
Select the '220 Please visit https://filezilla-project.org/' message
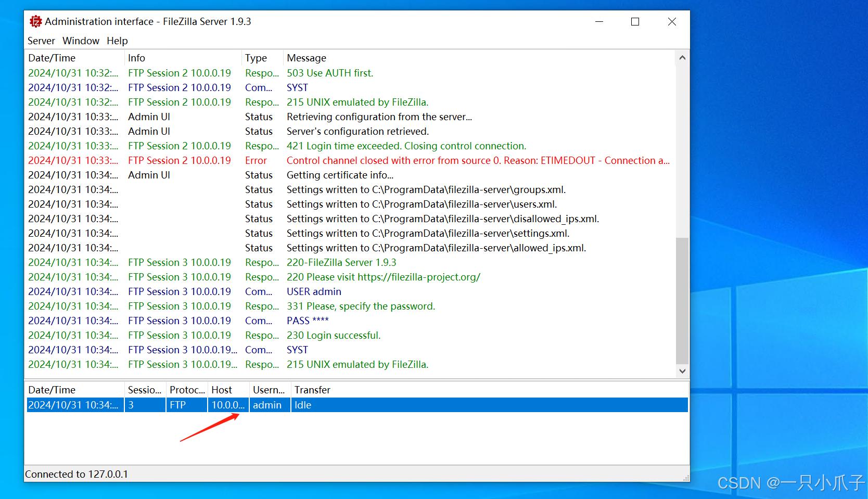[384, 277]
